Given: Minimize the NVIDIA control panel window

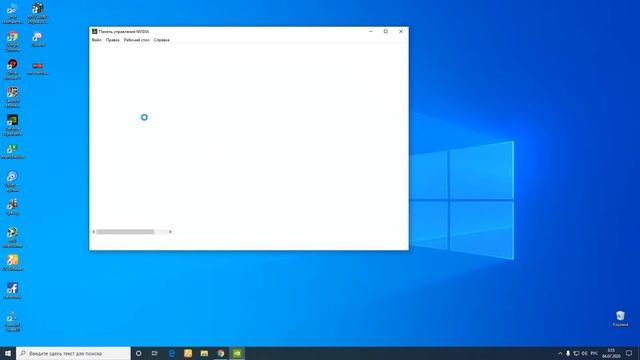Looking at the screenshot, I should (x=371, y=31).
